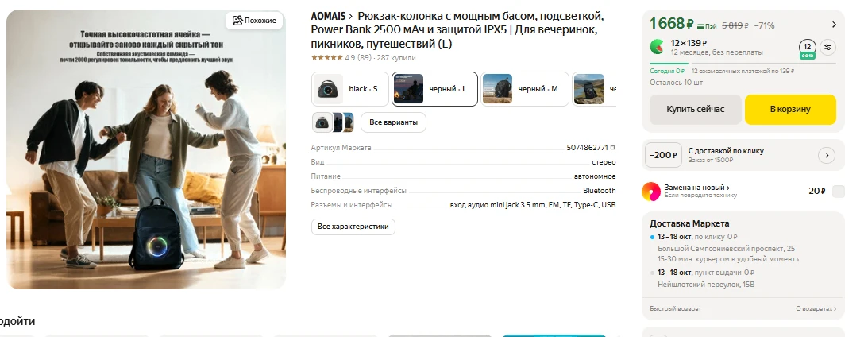Click the 12-month installment circle badge

(x=807, y=47)
